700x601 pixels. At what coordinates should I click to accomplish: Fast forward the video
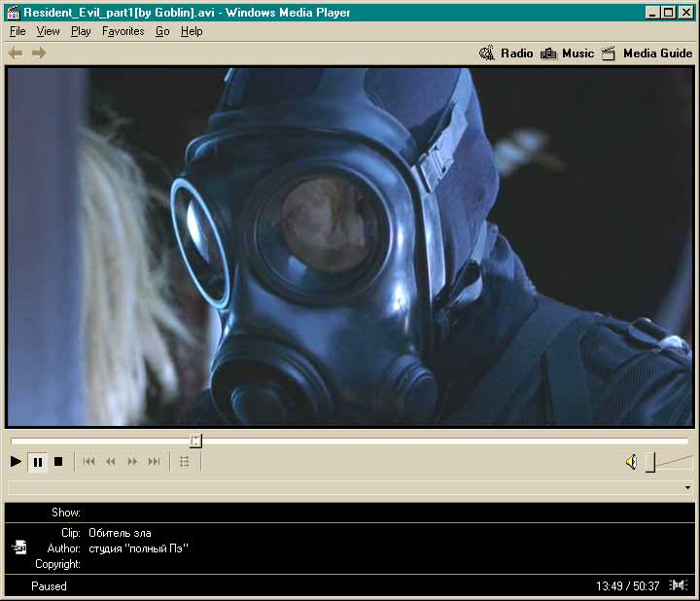coord(132,461)
